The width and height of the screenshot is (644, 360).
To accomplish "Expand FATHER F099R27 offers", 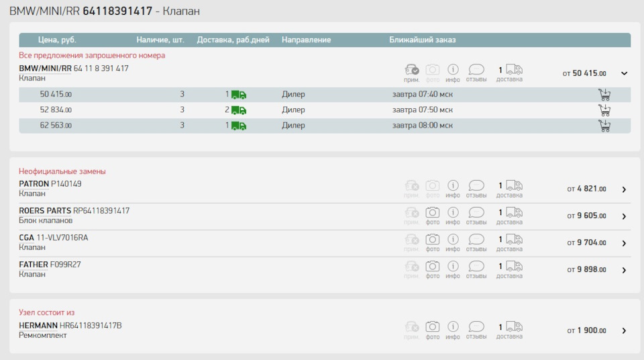I will [624, 270].
